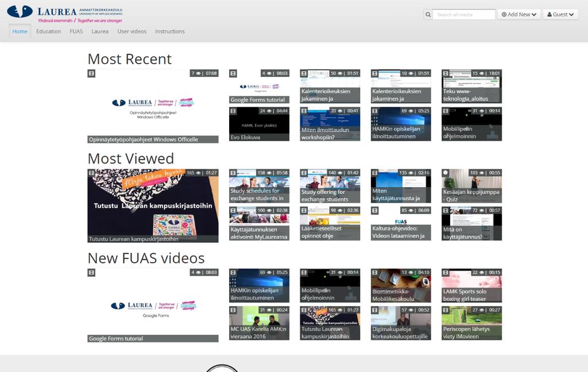Screen dimensions: 588x372
Task: Click the media icon on the Käyttäjätunnuksen aktivointi video
Action: click(x=233, y=211)
